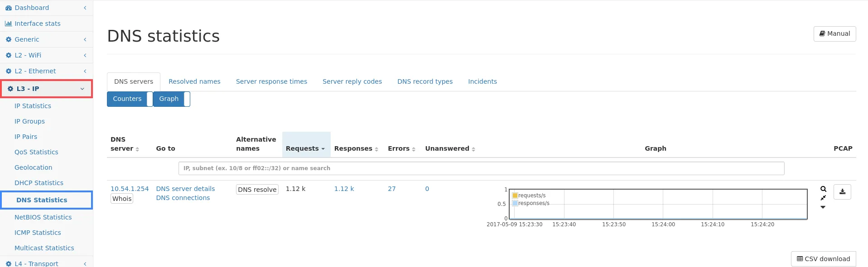The image size is (868, 267).
Task: Expand the L2 - Ethernet menu chevron
Action: pos(85,71)
